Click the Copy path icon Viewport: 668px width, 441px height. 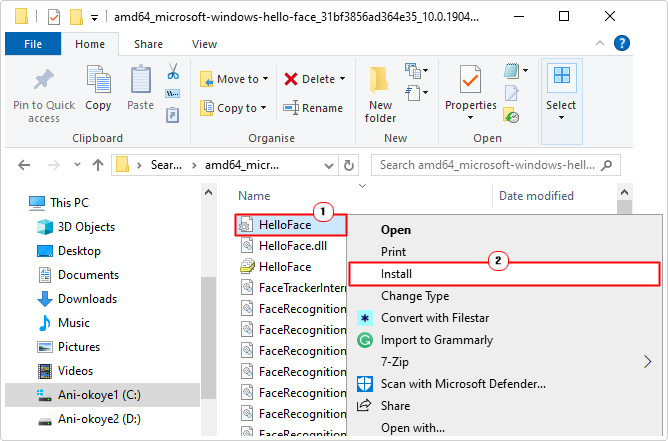173,93
